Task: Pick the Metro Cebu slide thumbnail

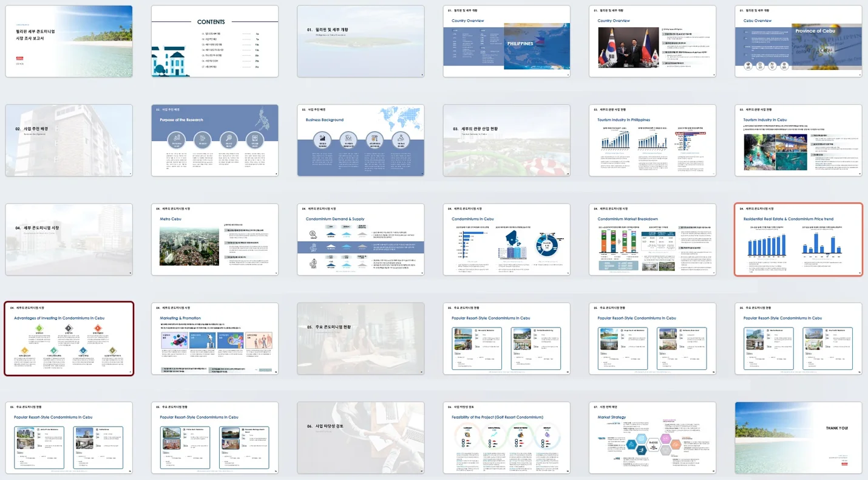Action: (215, 239)
